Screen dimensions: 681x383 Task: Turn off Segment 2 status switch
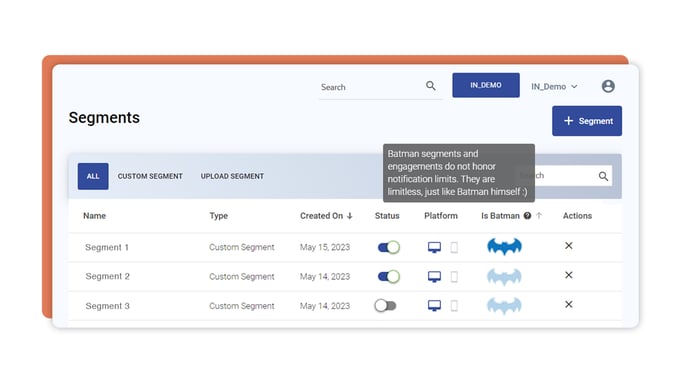389,277
